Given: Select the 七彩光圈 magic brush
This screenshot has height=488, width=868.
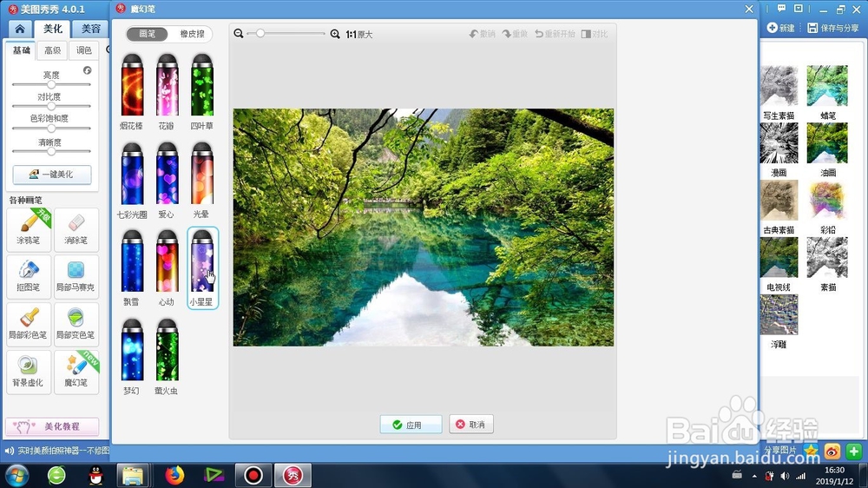Looking at the screenshot, I should (x=132, y=180).
